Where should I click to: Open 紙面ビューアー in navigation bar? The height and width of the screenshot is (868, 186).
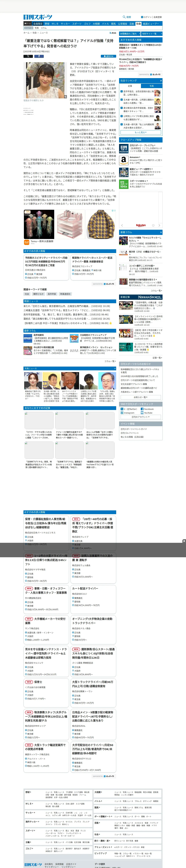point(151,24)
